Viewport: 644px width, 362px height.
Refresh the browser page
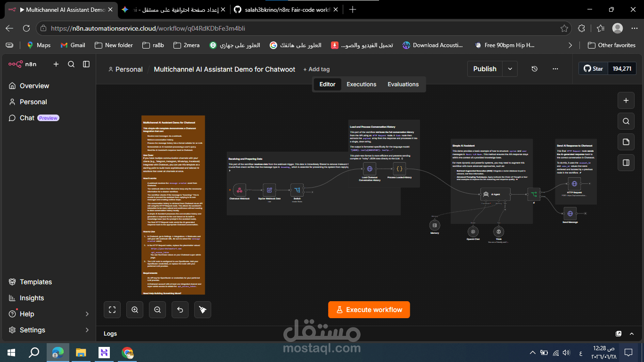26,28
